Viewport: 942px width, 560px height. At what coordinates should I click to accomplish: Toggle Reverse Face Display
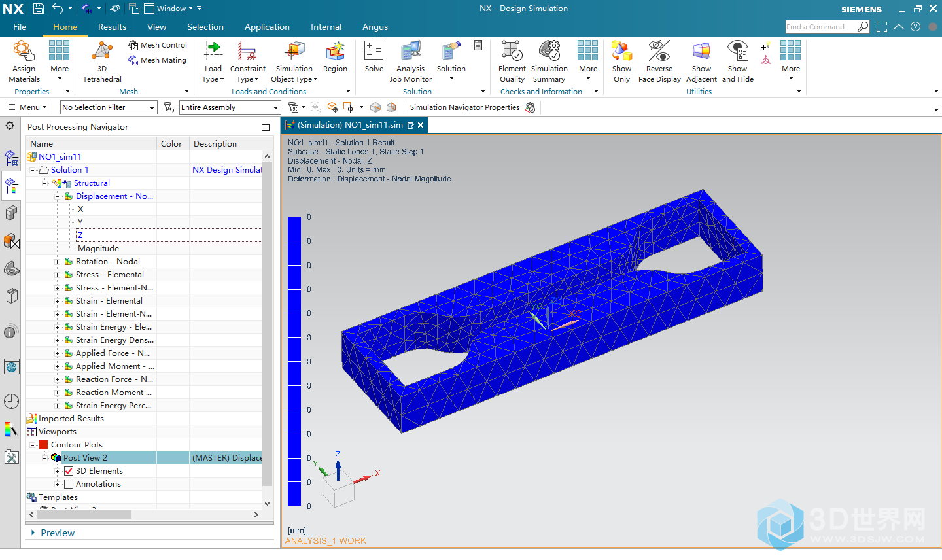coord(659,61)
